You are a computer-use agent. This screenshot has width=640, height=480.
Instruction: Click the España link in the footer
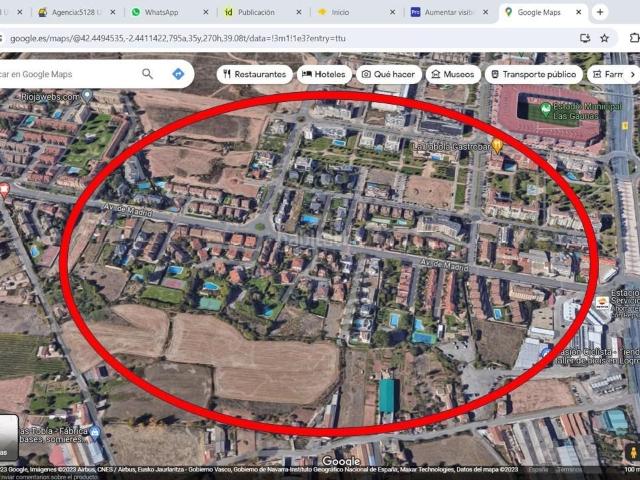pos(539,469)
